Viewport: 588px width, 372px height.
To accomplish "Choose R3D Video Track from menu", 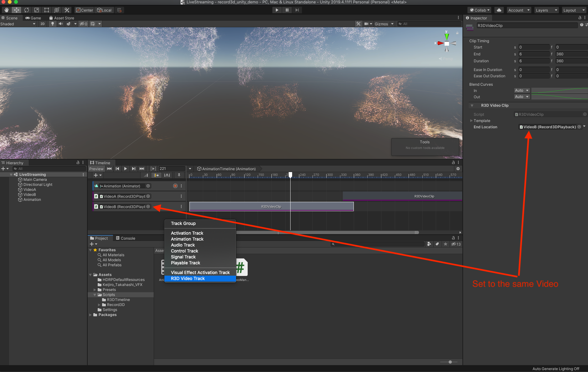I will pyautogui.click(x=200, y=278).
